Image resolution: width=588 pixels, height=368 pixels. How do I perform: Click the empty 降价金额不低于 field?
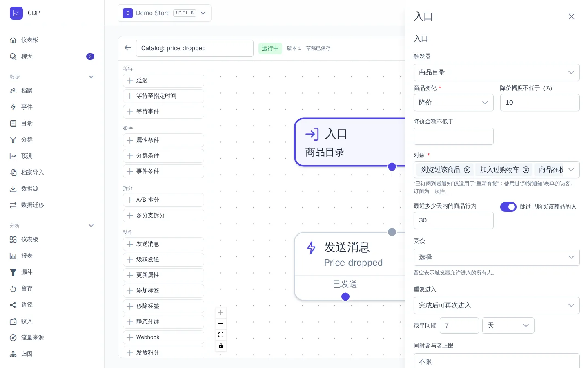(454, 136)
